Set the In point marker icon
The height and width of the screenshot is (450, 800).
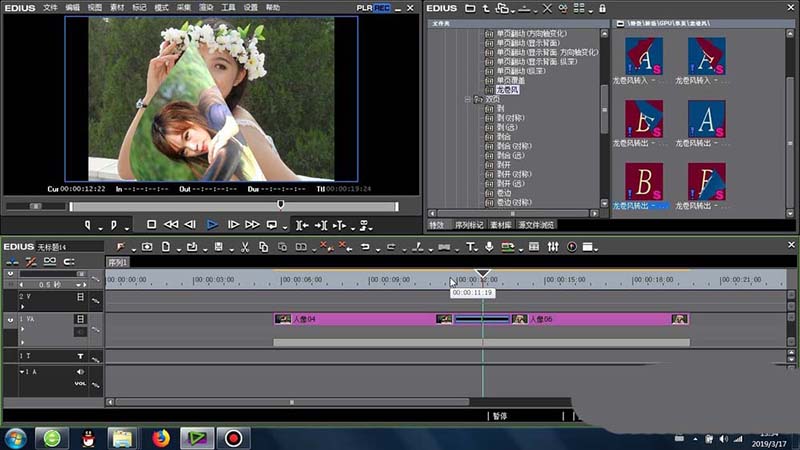click(88, 225)
